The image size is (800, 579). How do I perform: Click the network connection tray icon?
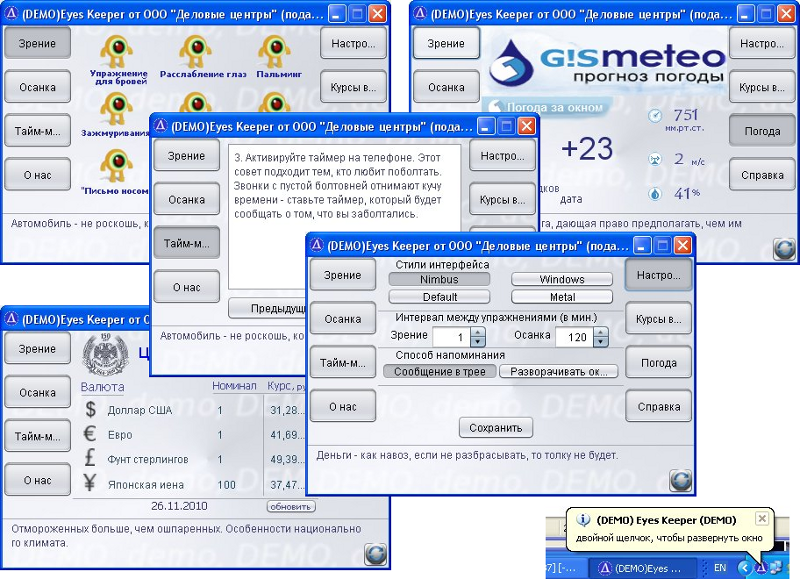(x=777, y=567)
